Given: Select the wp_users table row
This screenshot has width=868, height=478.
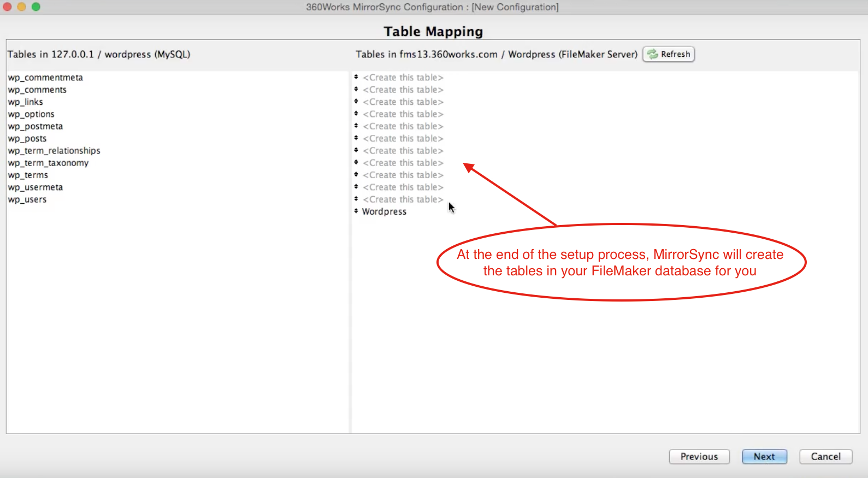Looking at the screenshot, I should tap(178, 199).
